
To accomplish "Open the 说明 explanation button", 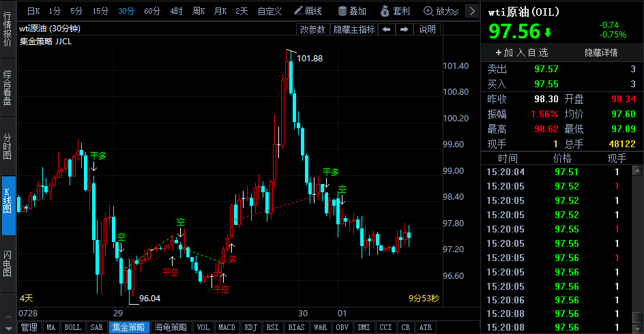I will (x=428, y=29).
